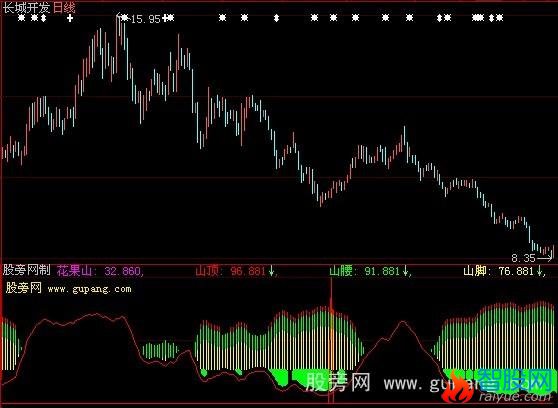The height and width of the screenshot is (408, 558).
Task: Select the 日线 period label
Action: click(x=64, y=7)
